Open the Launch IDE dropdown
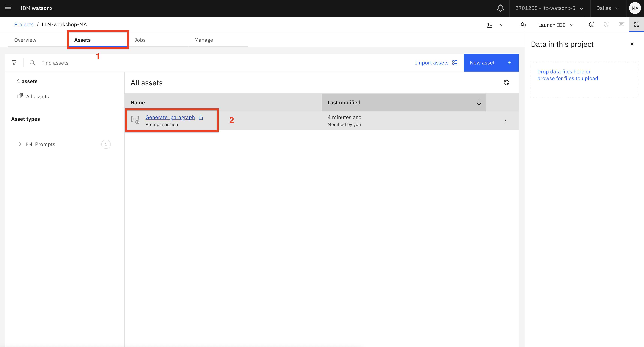The width and height of the screenshot is (644, 347). pos(556,25)
